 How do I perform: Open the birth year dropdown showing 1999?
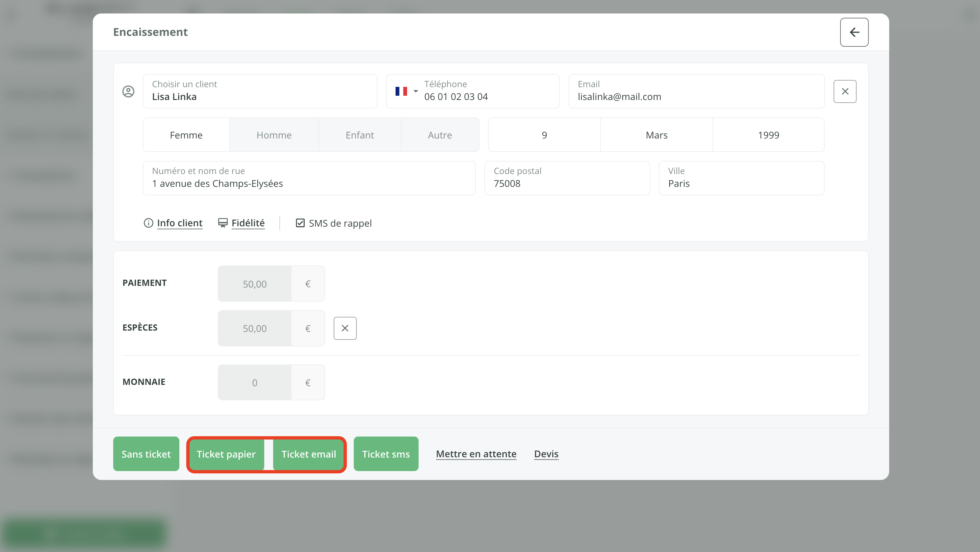click(768, 135)
